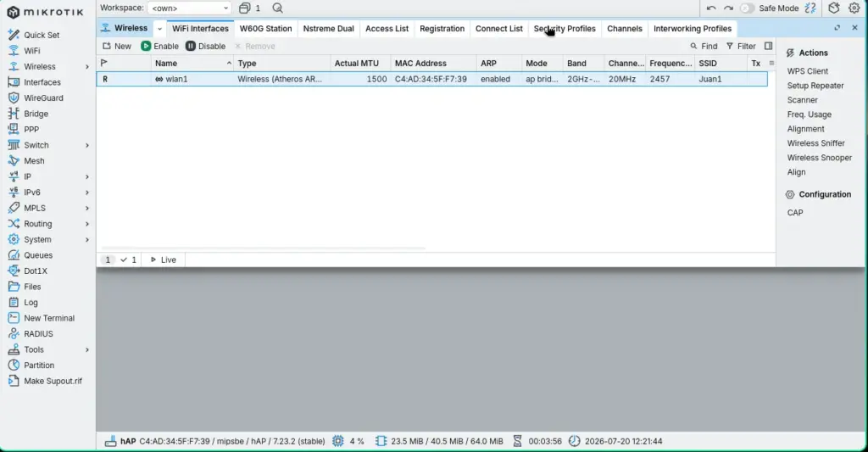Screen dimensions: 868x452
Task: Expand the Wireless sidebar submenu
Action: [87, 66]
